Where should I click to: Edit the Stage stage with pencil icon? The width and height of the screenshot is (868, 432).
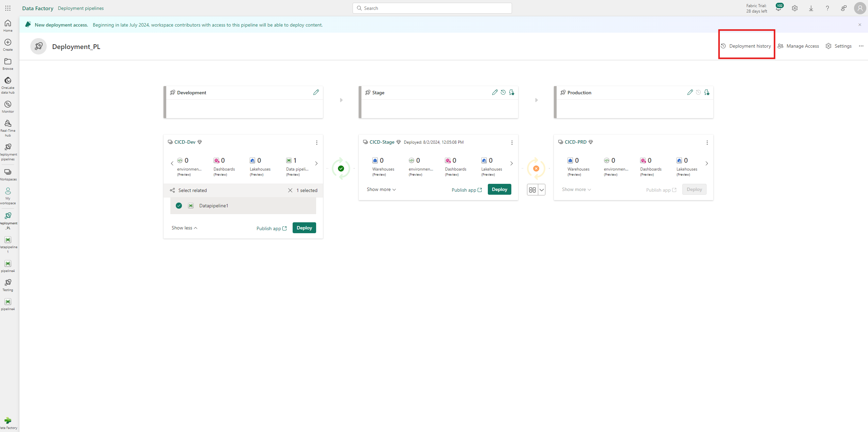point(495,92)
